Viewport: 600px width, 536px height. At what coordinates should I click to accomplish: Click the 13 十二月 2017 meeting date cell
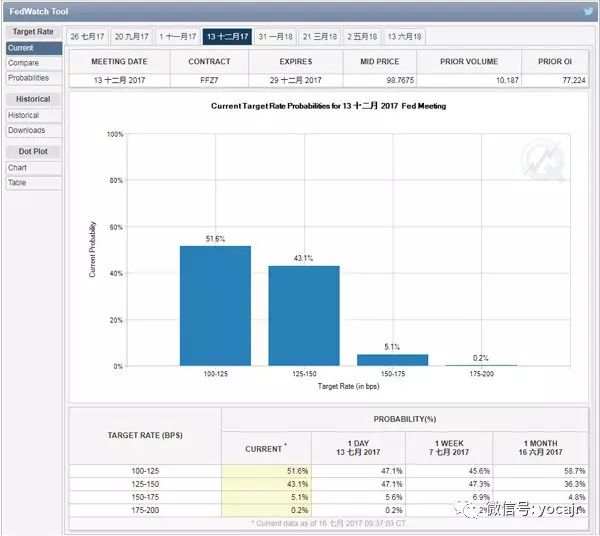(119, 80)
